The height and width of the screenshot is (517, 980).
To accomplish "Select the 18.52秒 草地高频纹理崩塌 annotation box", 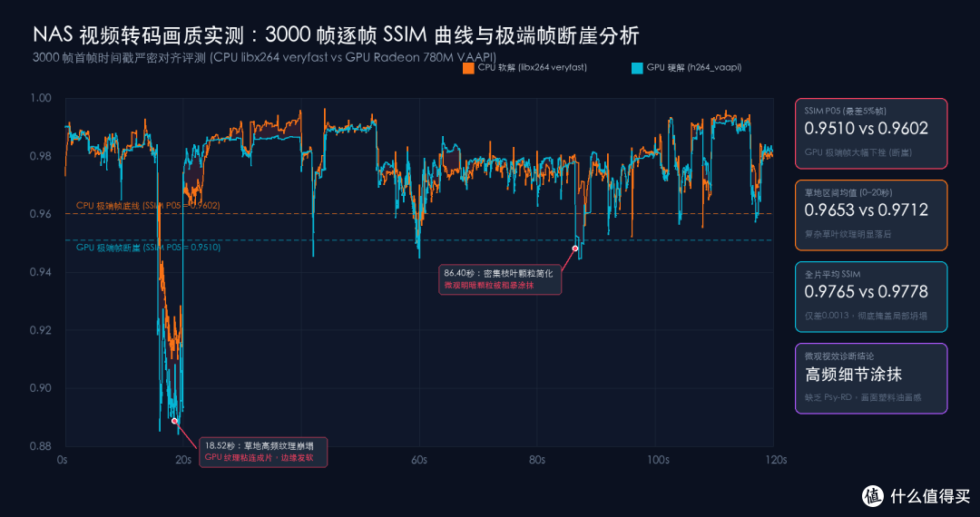I will [x=263, y=452].
